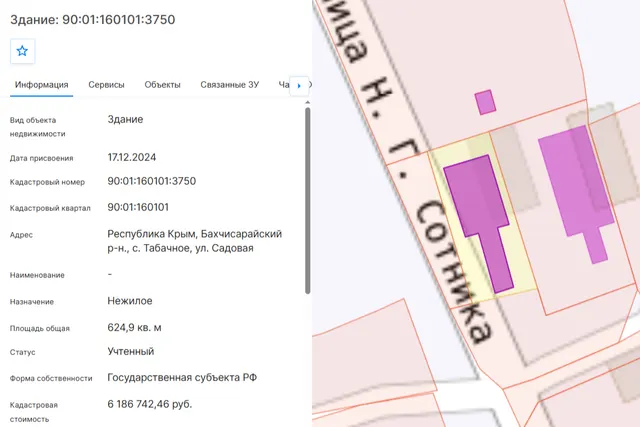Viewport: 640px width, 427px height.
Task: Select cadastral quarter value 90:01:160101
Action: 138,207
